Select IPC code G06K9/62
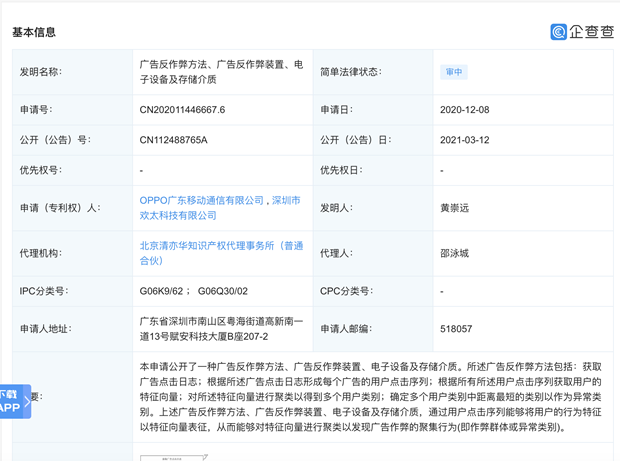 161,291
